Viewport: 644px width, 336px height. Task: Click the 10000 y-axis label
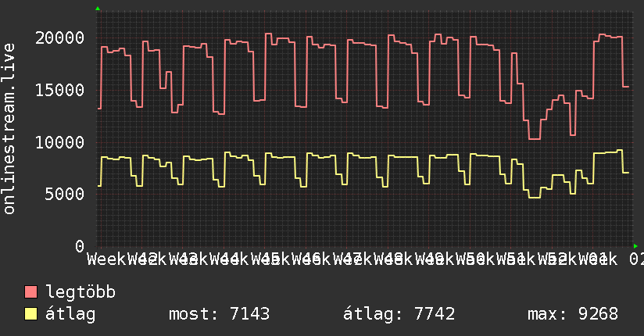59,142
